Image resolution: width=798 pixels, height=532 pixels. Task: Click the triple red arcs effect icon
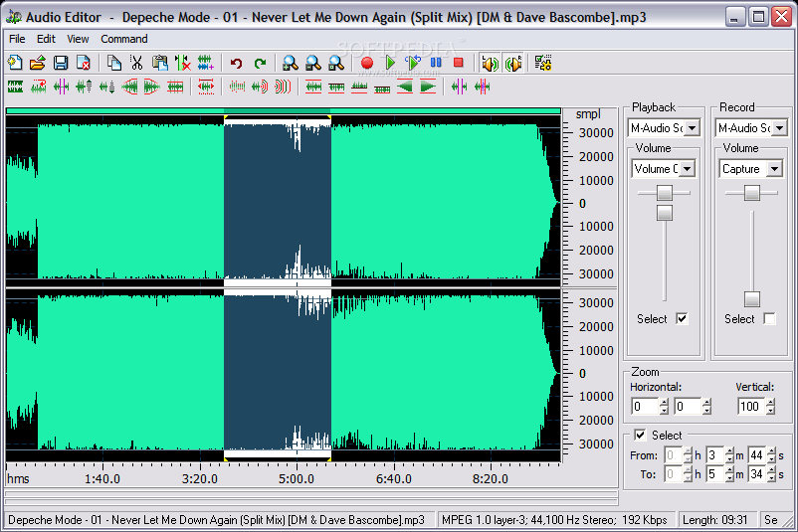pos(283,87)
